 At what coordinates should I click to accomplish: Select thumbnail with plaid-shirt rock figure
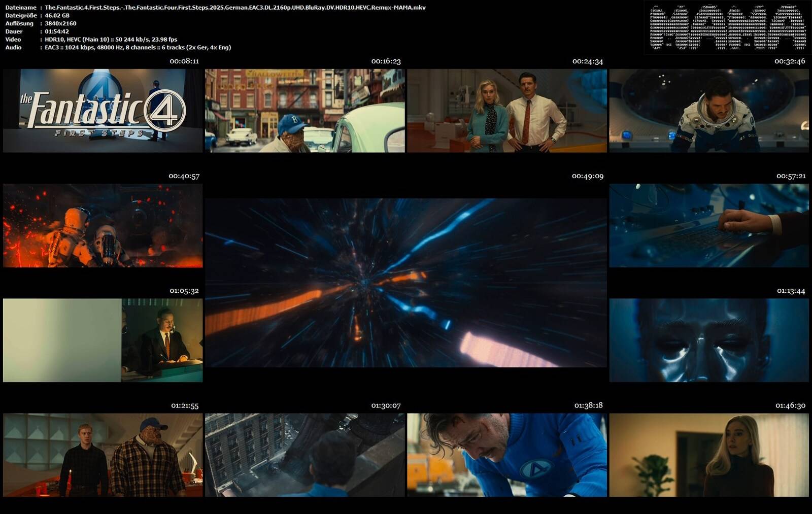coord(103,455)
